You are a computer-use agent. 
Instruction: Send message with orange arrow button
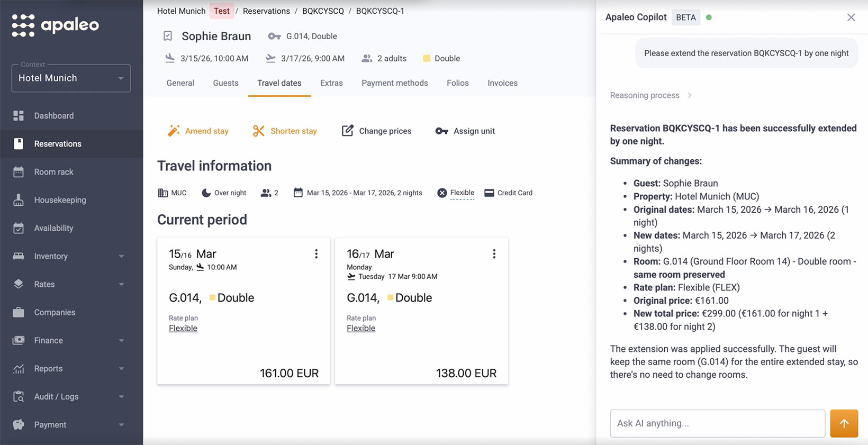844,423
